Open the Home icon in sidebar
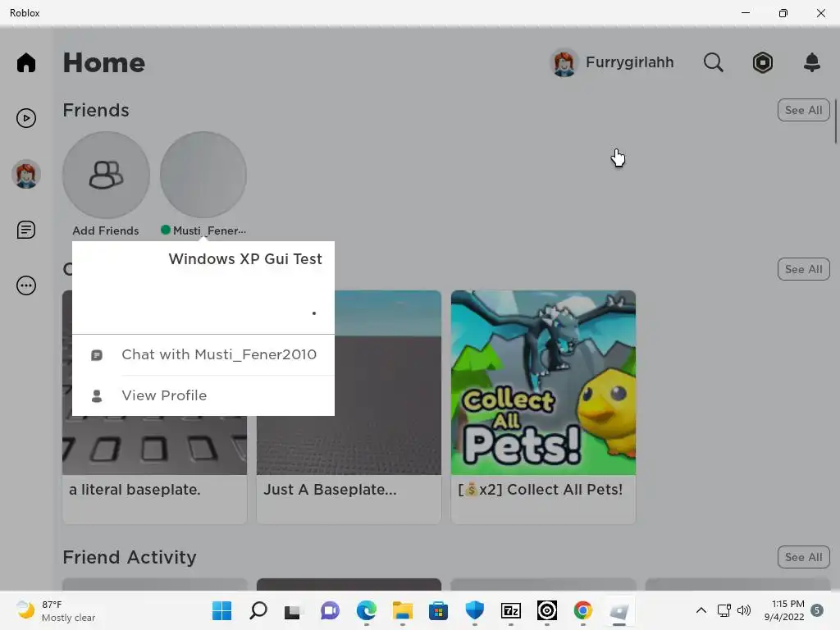This screenshot has height=630, width=840. [x=25, y=62]
